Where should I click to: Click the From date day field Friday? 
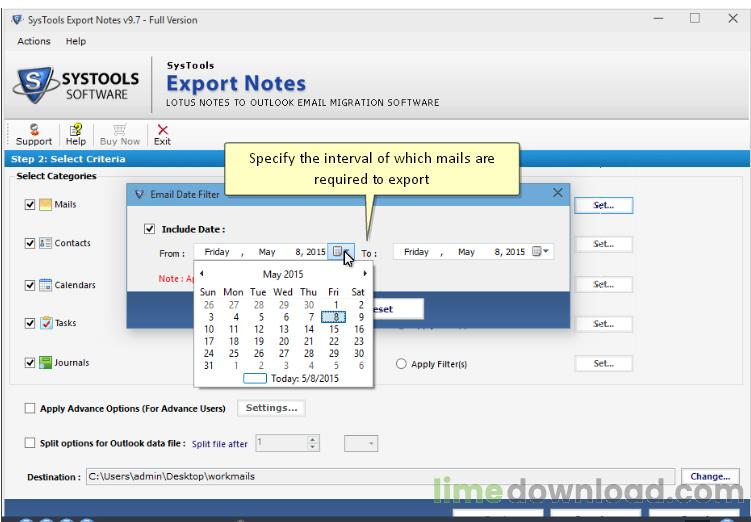pos(217,252)
